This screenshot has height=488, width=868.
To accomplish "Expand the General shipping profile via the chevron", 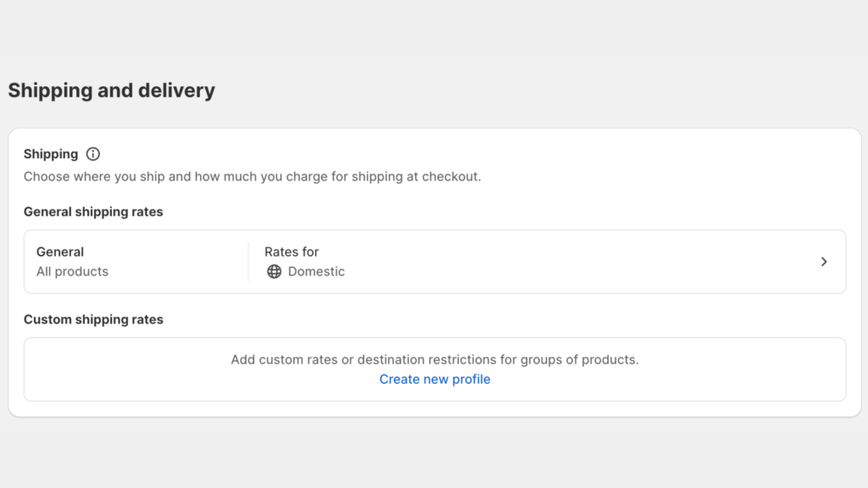I will [823, 262].
